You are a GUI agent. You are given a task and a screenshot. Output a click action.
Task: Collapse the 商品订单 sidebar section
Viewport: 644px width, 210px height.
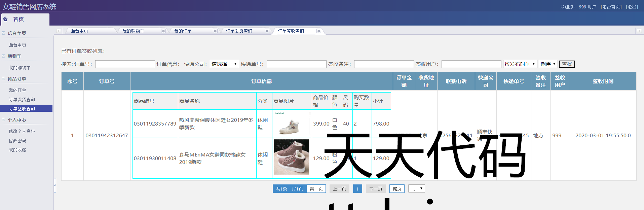(x=4, y=79)
